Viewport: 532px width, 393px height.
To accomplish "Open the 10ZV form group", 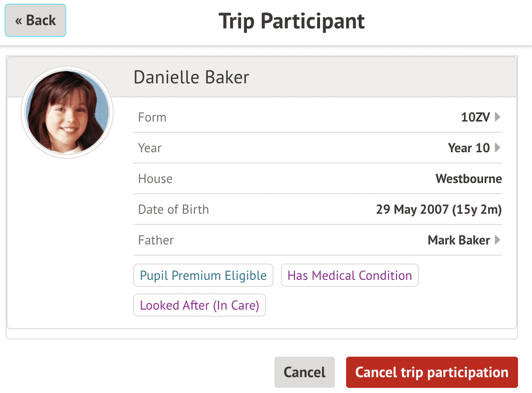I will pyautogui.click(x=475, y=117).
